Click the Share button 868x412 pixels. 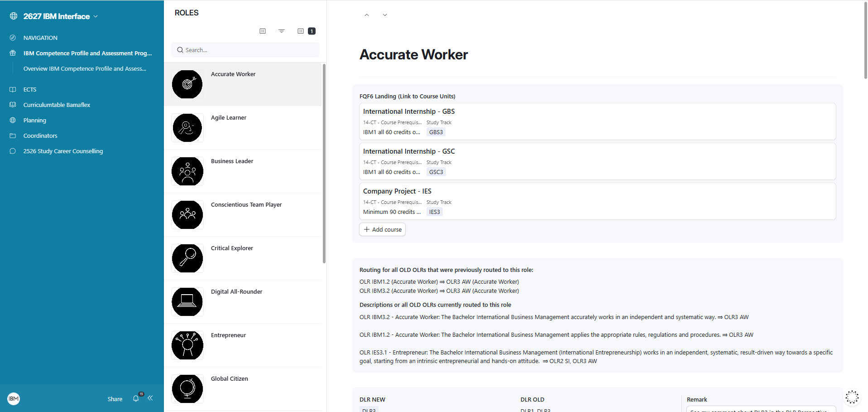click(x=115, y=399)
